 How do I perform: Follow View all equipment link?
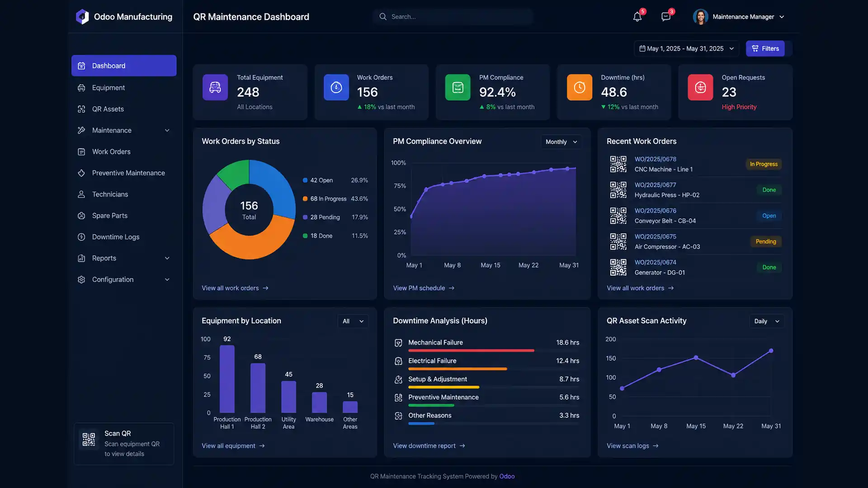coord(233,446)
